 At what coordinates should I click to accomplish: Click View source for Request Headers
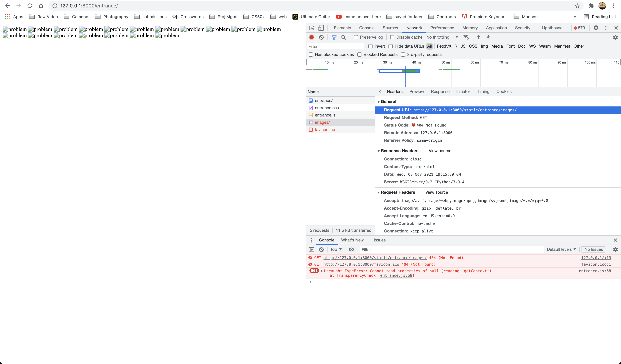tap(436, 192)
